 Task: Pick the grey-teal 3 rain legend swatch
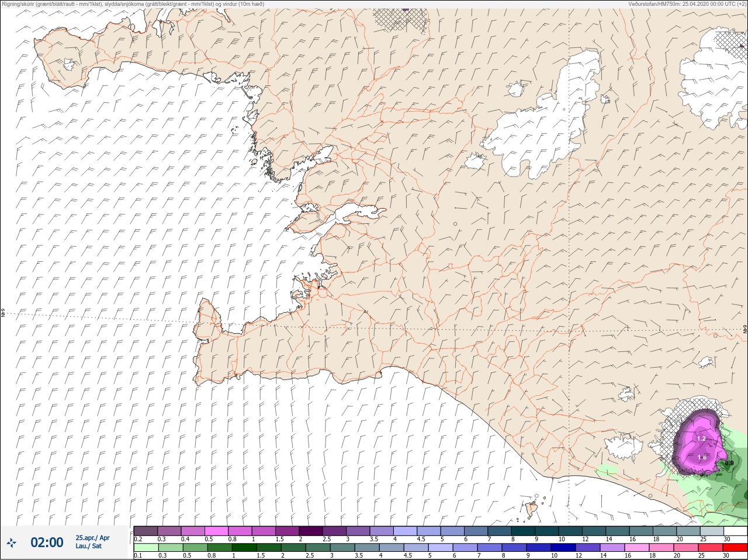pyautogui.click(x=342, y=547)
